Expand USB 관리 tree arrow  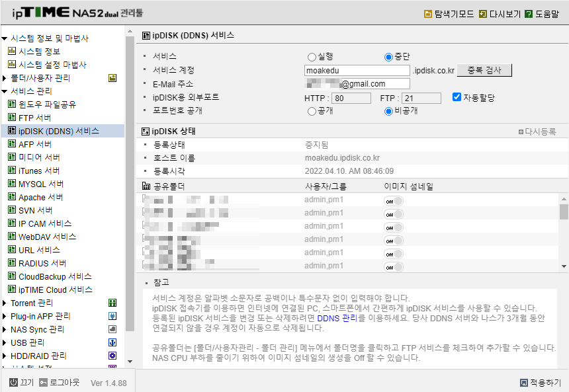(x=5, y=342)
